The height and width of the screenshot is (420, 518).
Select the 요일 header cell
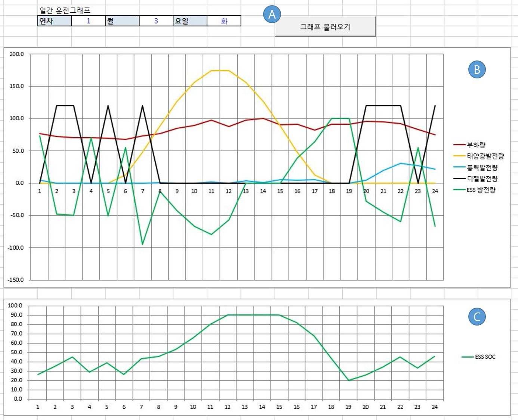190,21
